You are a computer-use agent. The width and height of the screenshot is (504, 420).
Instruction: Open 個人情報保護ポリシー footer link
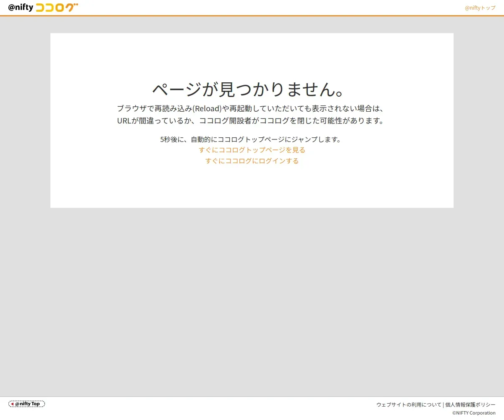coord(470,404)
